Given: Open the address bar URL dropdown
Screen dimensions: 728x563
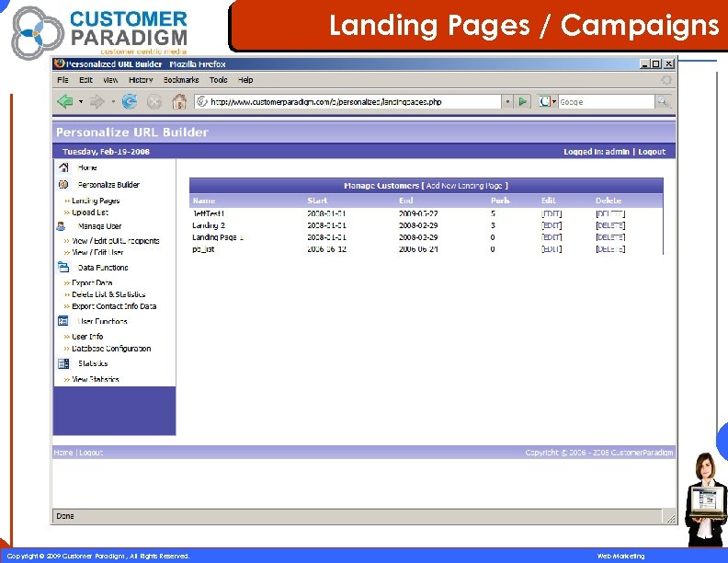Looking at the screenshot, I should 507,101.
